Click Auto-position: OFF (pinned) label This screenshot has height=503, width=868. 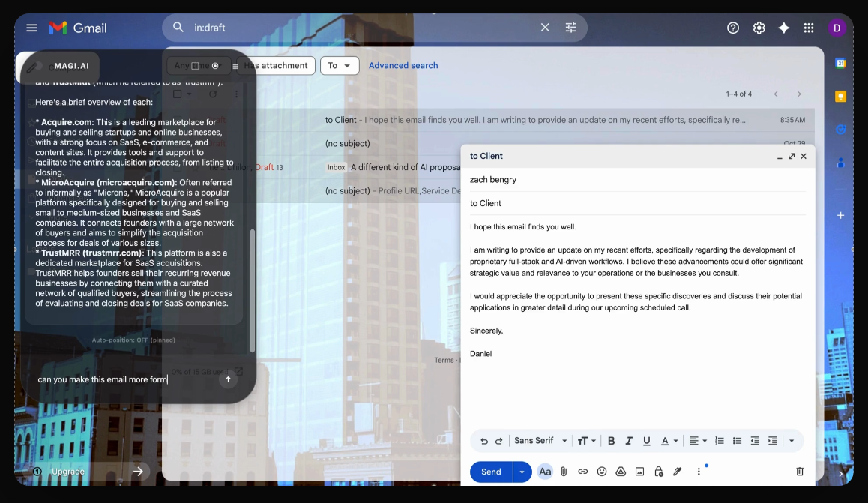click(x=133, y=340)
